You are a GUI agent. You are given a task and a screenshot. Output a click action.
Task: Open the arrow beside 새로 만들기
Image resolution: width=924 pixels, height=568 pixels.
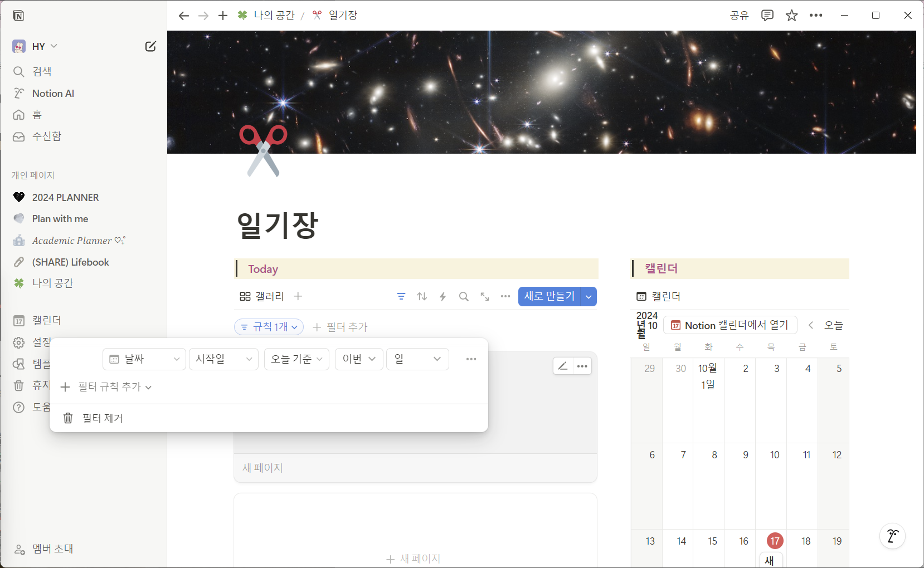point(589,296)
